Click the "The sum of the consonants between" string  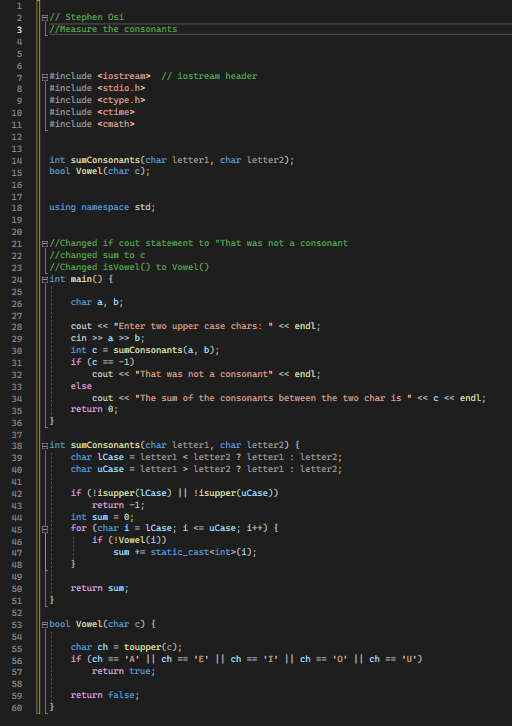pyautogui.click(x=273, y=398)
